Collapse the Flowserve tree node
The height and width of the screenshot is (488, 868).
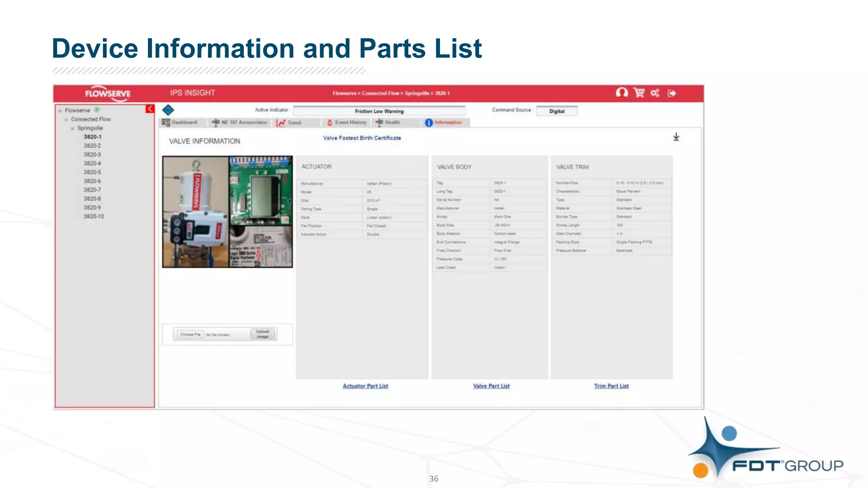pos(60,111)
